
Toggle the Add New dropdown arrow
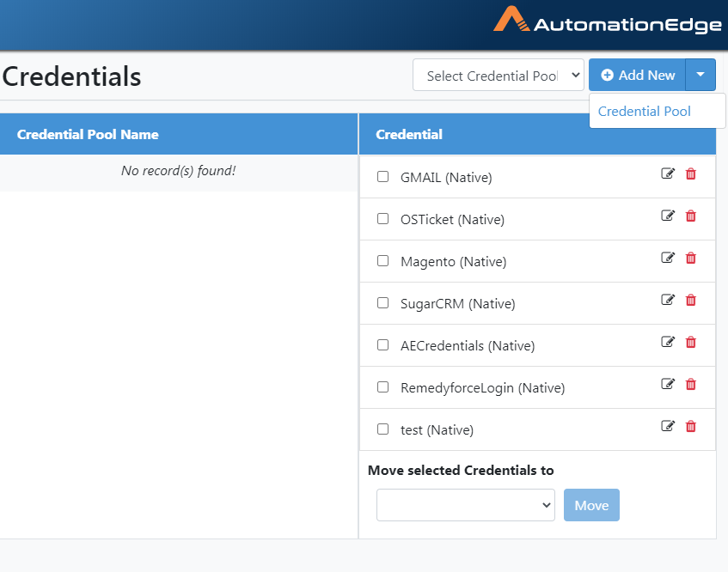click(700, 75)
